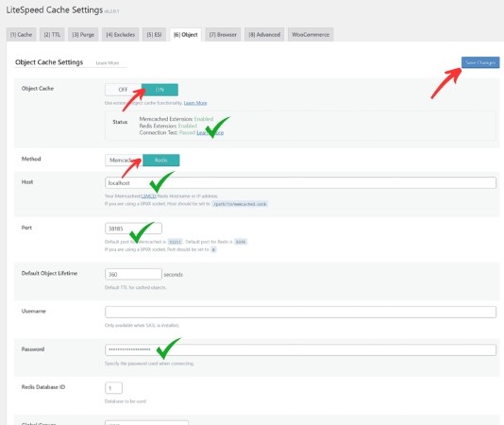Screen dimensions: 504x425
Task: Click the Save Changes button
Action: [480, 62]
